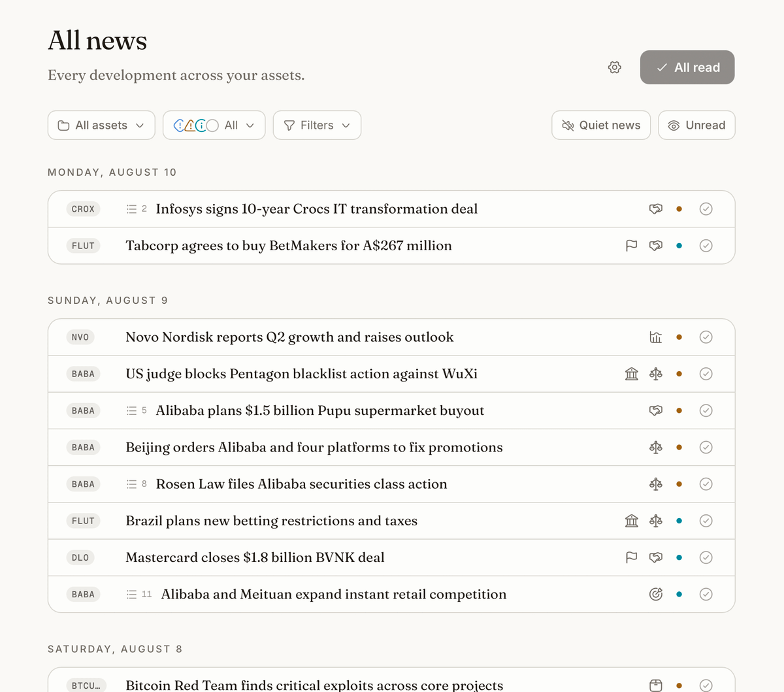
Task: Open the All assets dropdown
Action: [101, 125]
